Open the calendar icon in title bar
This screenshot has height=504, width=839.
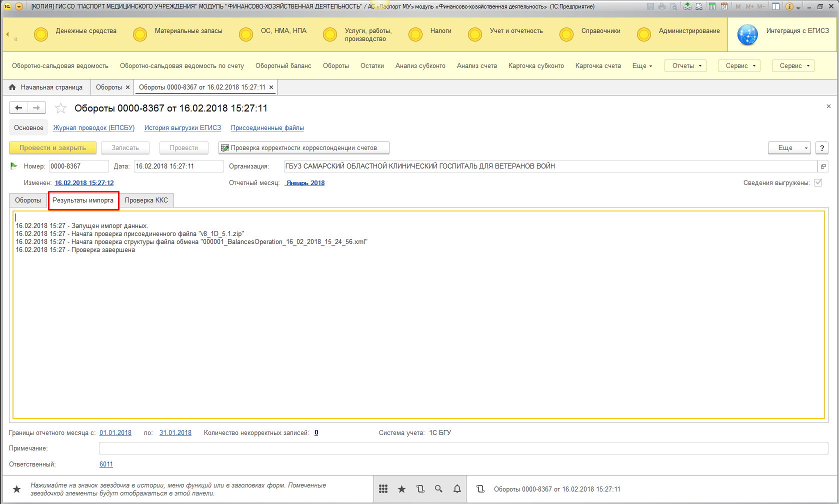(723, 6)
